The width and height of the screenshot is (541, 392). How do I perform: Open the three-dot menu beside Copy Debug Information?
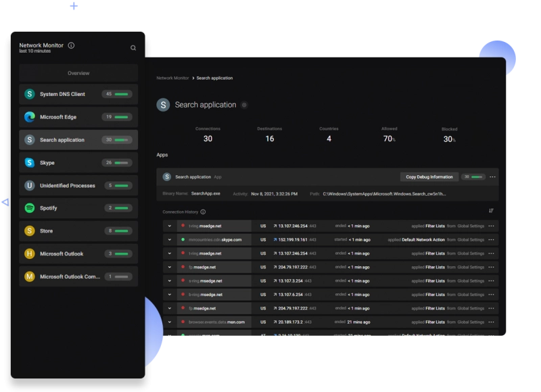coord(493,177)
